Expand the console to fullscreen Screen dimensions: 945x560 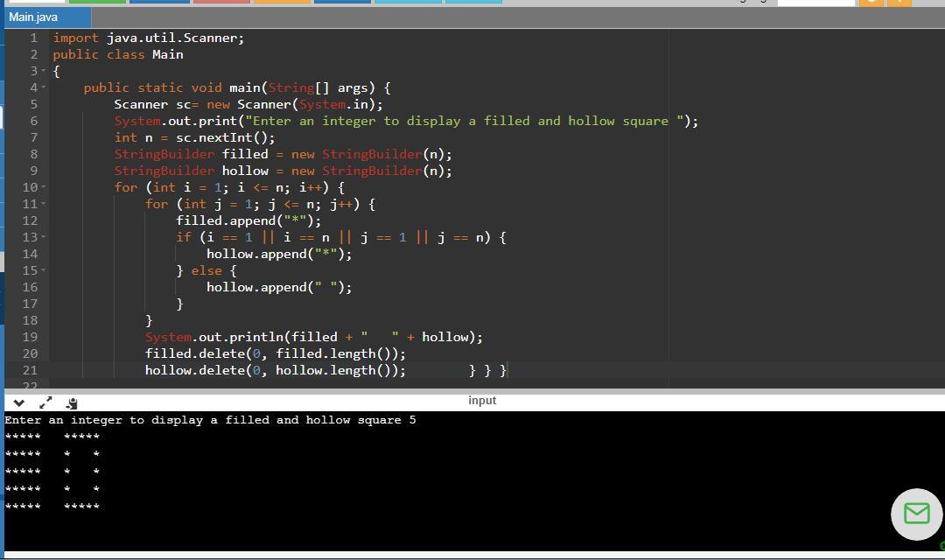45,402
